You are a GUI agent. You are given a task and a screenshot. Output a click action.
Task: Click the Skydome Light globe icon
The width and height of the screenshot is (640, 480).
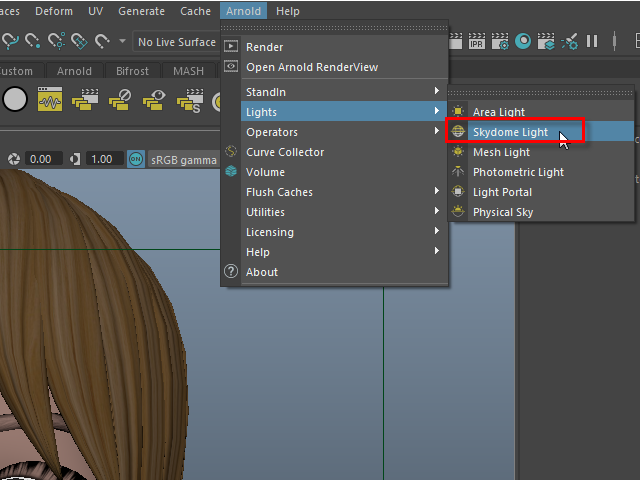[x=458, y=132]
